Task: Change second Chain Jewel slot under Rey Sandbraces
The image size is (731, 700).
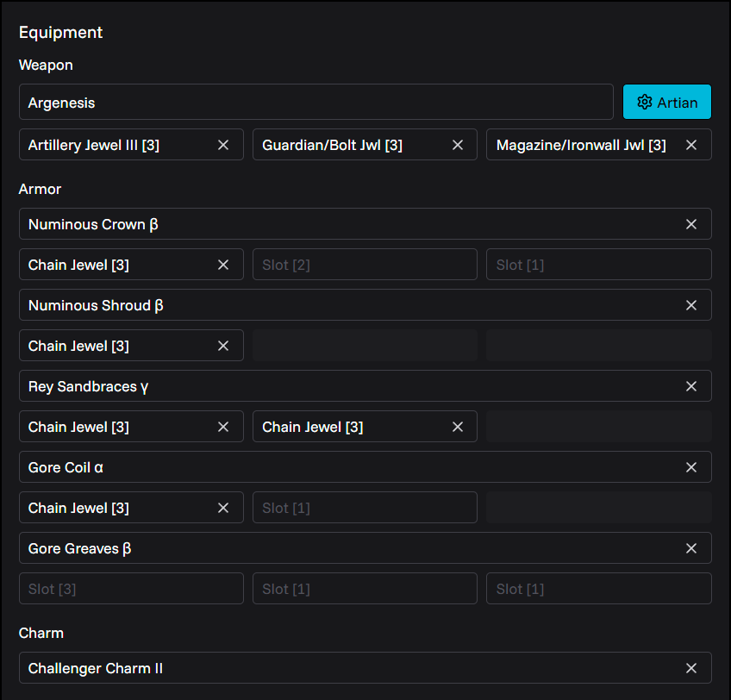Action: (365, 426)
